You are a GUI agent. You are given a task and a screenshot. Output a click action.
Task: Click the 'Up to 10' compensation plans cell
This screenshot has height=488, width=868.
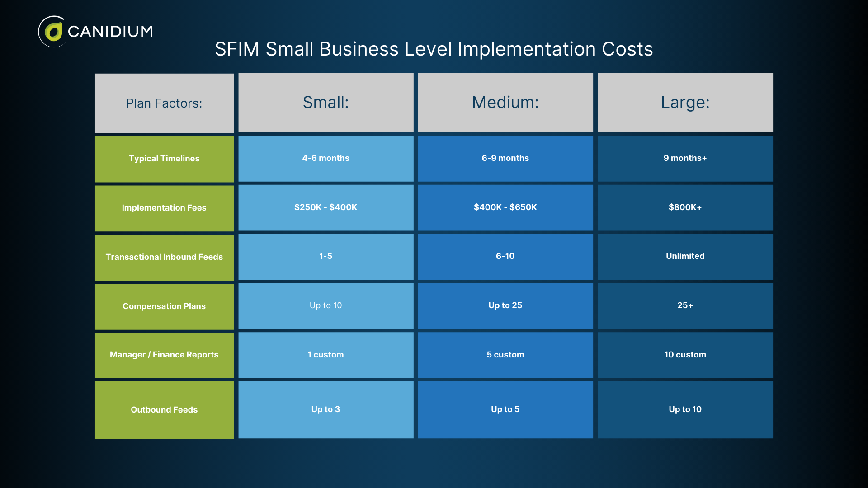326,306
